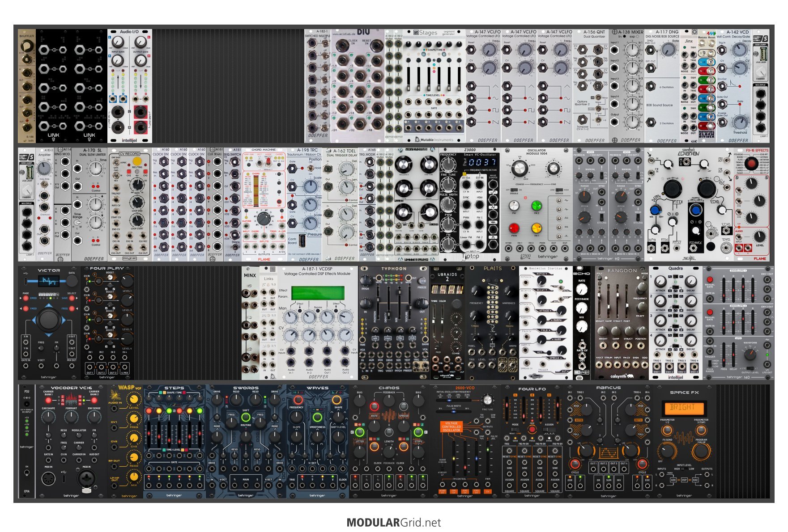This screenshot has height=532, width=788.
Task: Flip the RANGE low/high switch on Oscillator Module 1004
Action: [x=560, y=190]
